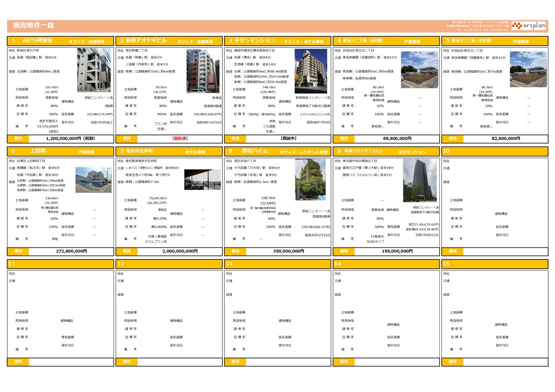Click the 195,000,000円 price for 晴海フラッグ
The width and height of the screenshot is (555, 392).
pyautogui.click(x=397, y=251)
